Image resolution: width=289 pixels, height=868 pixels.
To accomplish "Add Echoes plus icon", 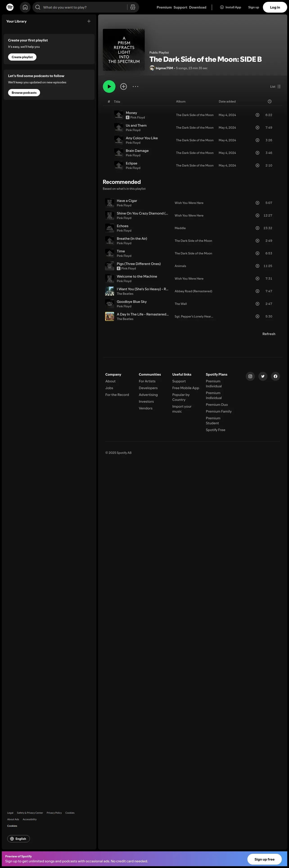I will coord(257,228).
